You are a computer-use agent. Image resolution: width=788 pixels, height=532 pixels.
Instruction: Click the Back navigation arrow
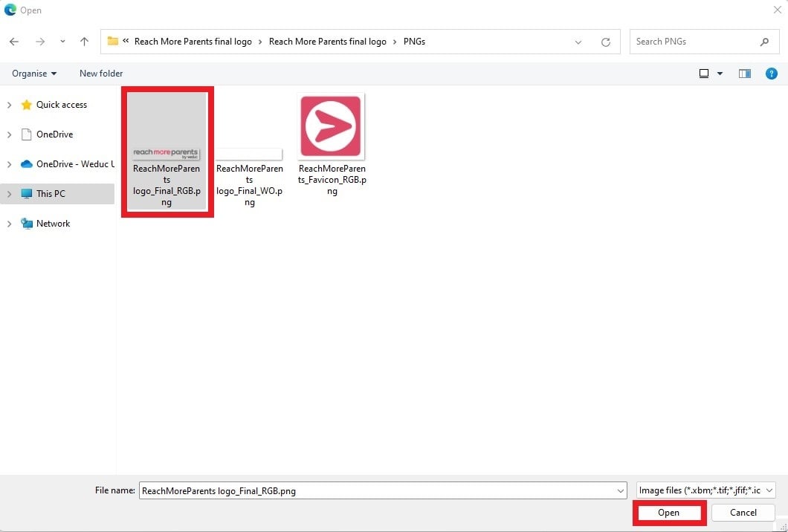pos(14,42)
